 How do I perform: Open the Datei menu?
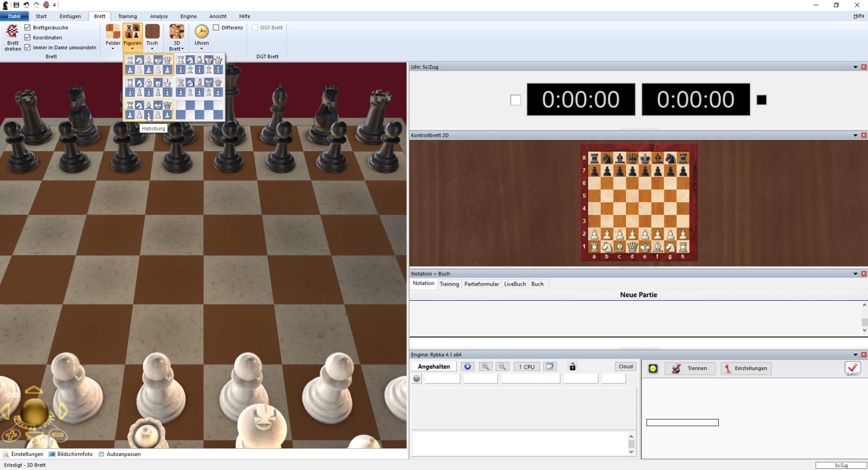(14, 16)
